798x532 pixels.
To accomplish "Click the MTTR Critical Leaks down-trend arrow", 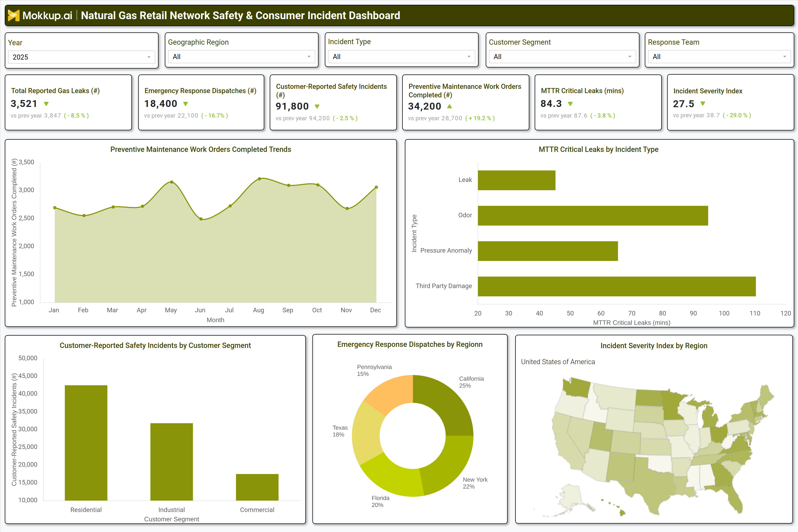I will pyautogui.click(x=570, y=104).
